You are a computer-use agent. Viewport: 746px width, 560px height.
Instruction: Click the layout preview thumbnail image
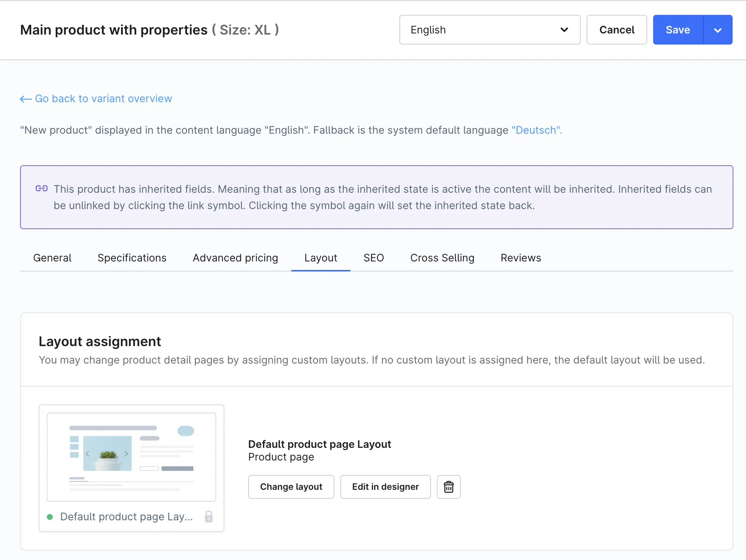[x=132, y=457]
